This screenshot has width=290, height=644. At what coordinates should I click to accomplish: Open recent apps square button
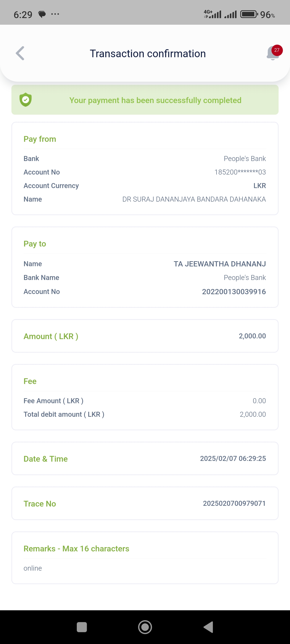[82, 627]
